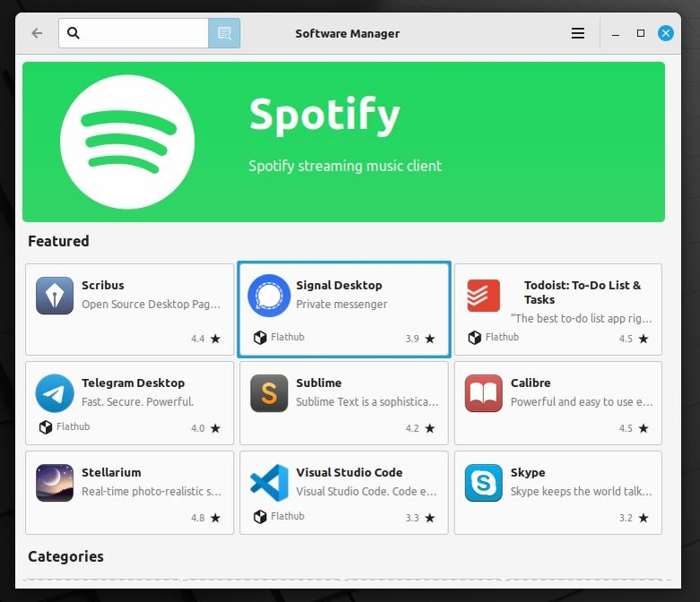Click the Stellarium app icon

pyautogui.click(x=55, y=483)
